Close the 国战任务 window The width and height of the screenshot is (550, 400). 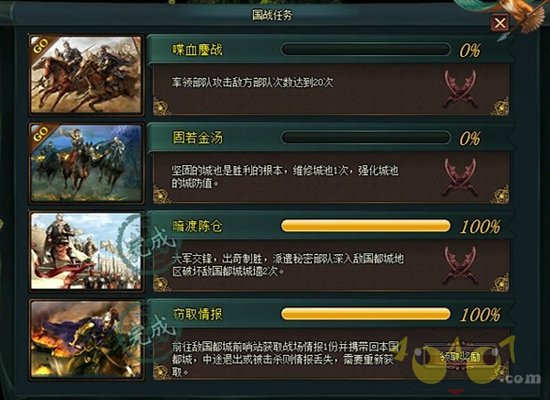point(499,23)
